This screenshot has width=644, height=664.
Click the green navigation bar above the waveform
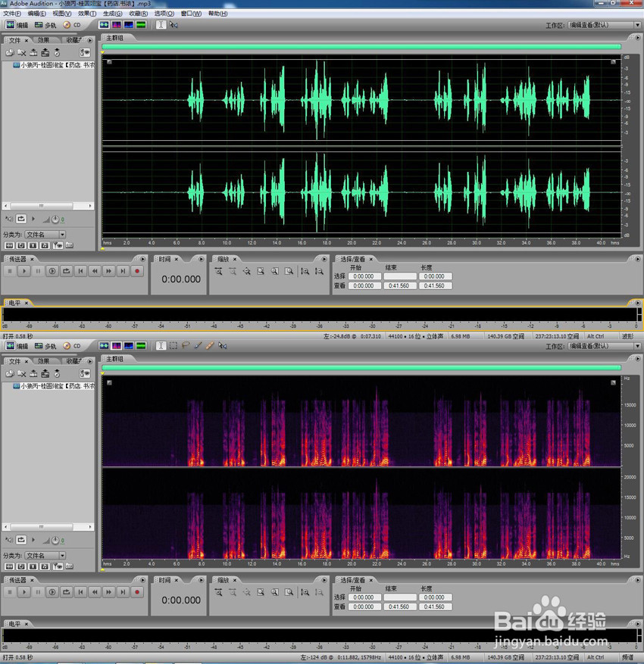[x=361, y=47]
